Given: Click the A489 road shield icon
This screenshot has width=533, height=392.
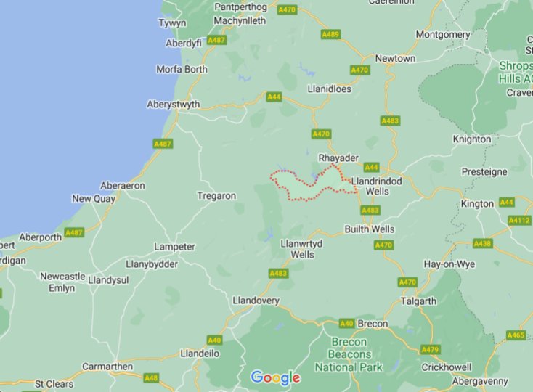Looking at the screenshot, I should 330,34.
